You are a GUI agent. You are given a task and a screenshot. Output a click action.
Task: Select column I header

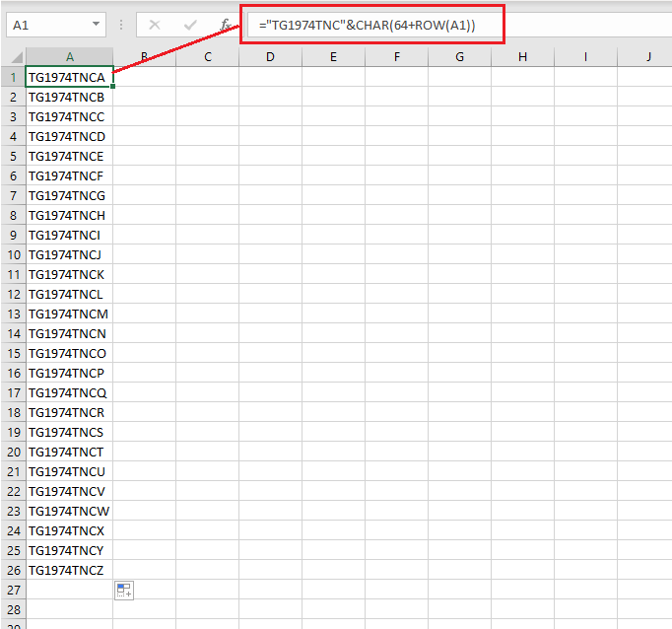click(x=585, y=56)
